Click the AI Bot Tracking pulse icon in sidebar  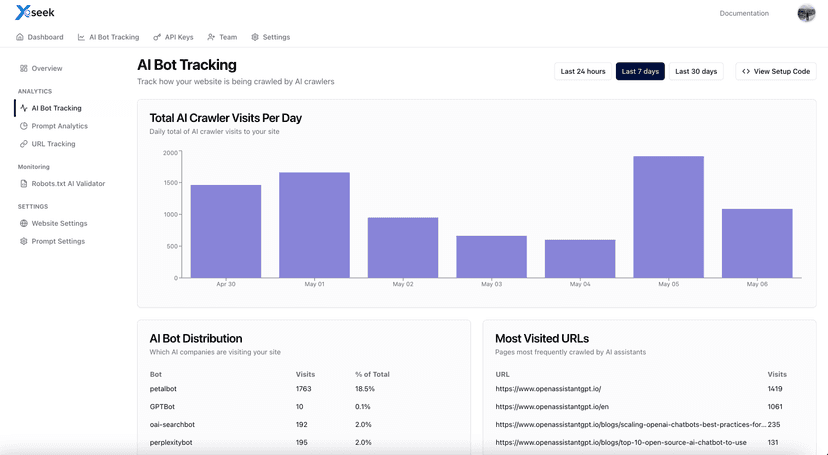(x=24, y=108)
